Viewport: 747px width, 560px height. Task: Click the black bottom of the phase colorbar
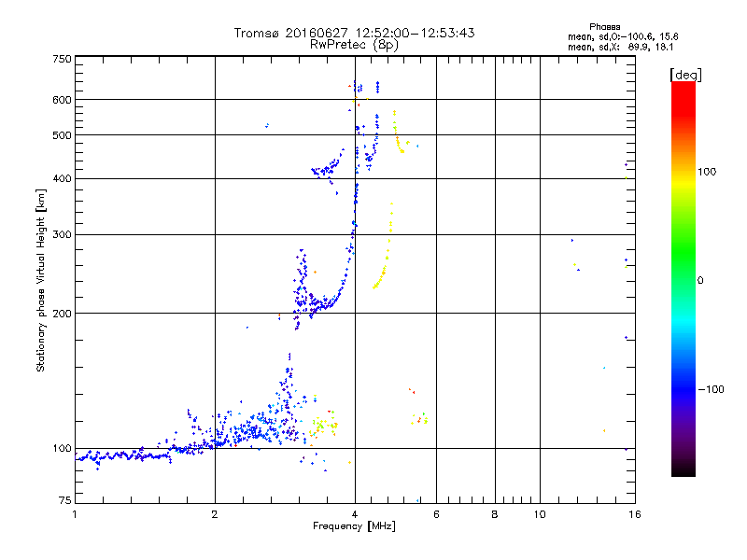point(684,469)
